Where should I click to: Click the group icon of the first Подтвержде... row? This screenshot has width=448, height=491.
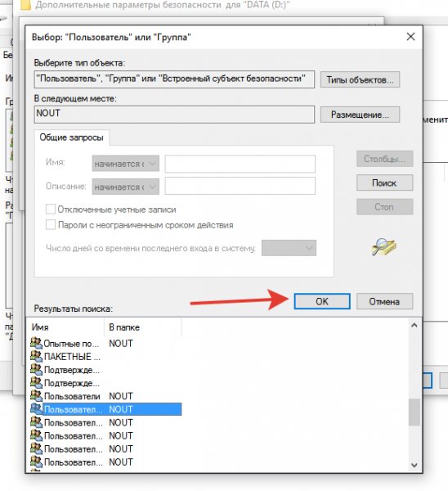pyautogui.click(x=36, y=369)
